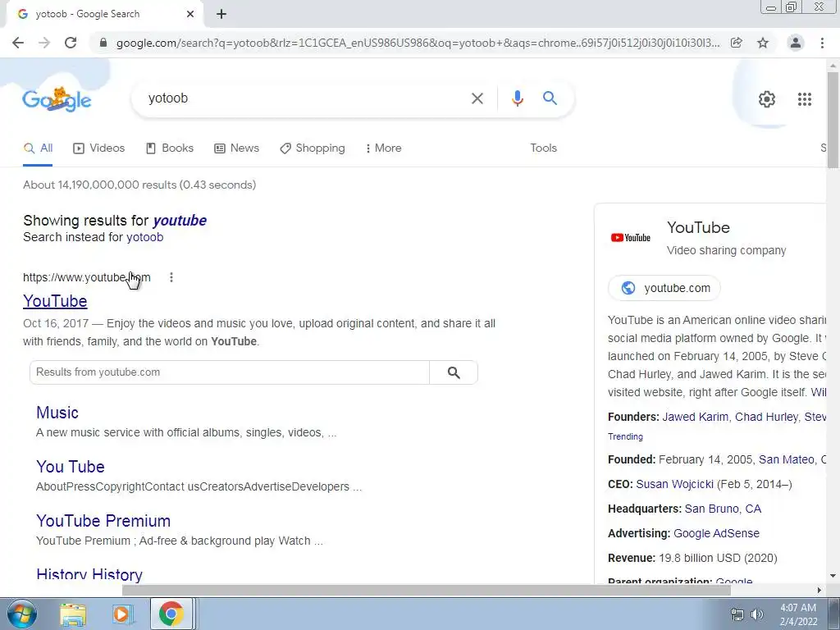
Task: Click the Trending label link
Action: click(625, 436)
